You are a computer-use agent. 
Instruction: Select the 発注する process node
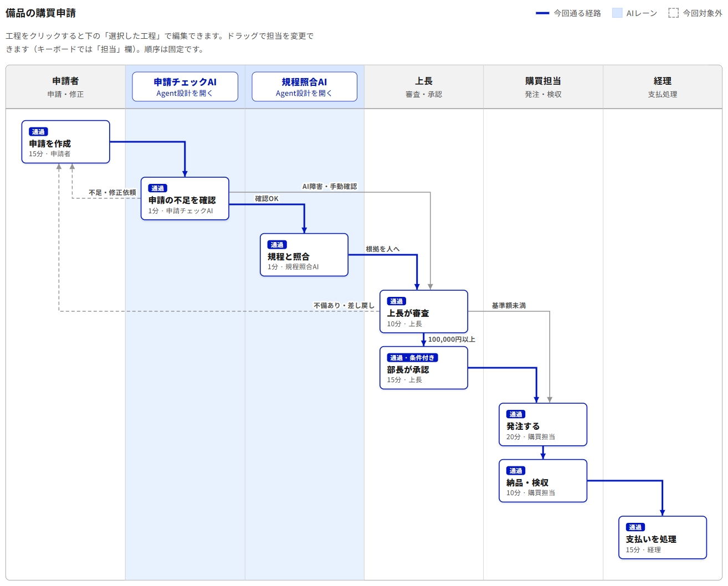pyautogui.click(x=543, y=424)
